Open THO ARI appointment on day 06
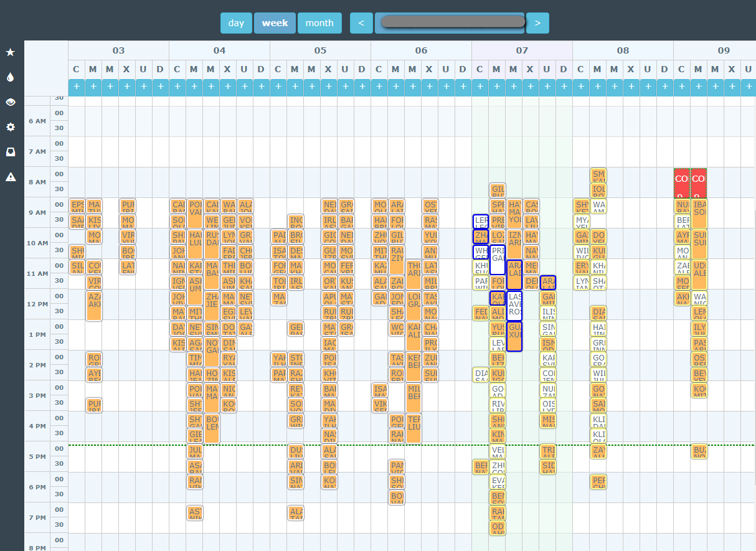This screenshot has height=551, width=756. 413,275
